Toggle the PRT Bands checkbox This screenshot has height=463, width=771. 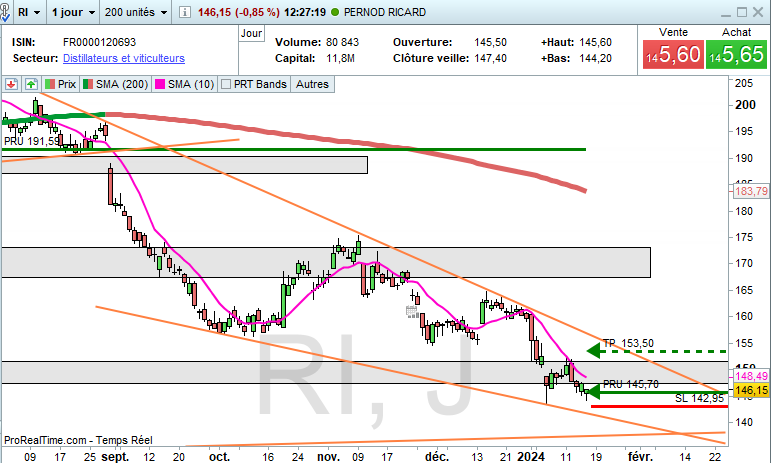(x=226, y=84)
